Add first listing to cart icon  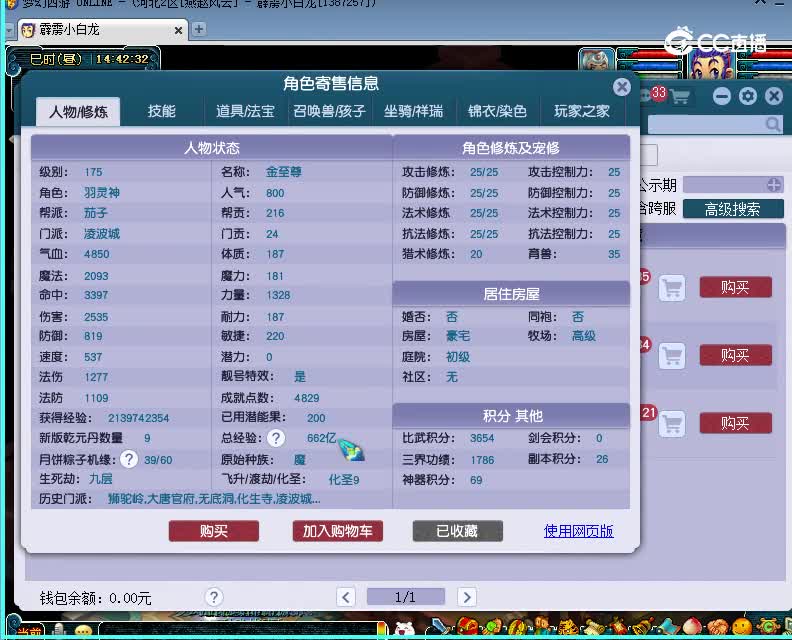tap(672, 288)
